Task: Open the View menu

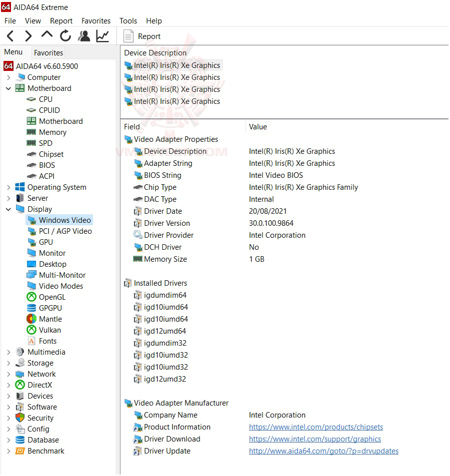Action: (33, 21)
